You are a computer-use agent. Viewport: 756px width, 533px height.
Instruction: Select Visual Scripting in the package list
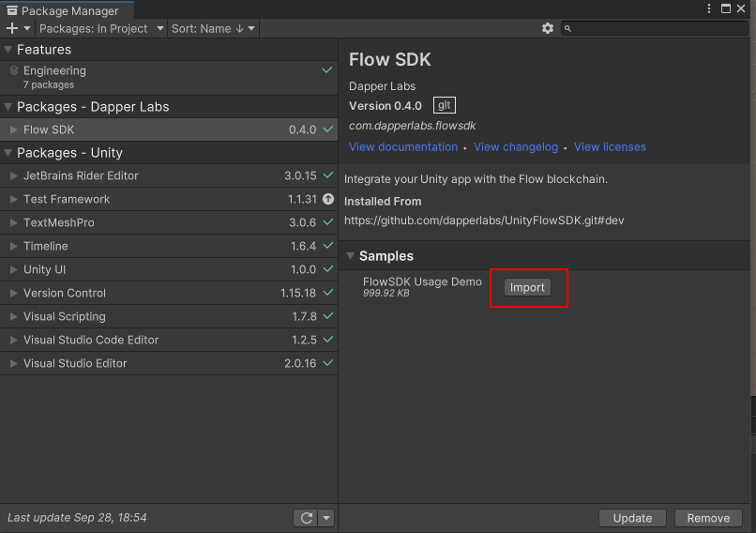coord(64,316)
